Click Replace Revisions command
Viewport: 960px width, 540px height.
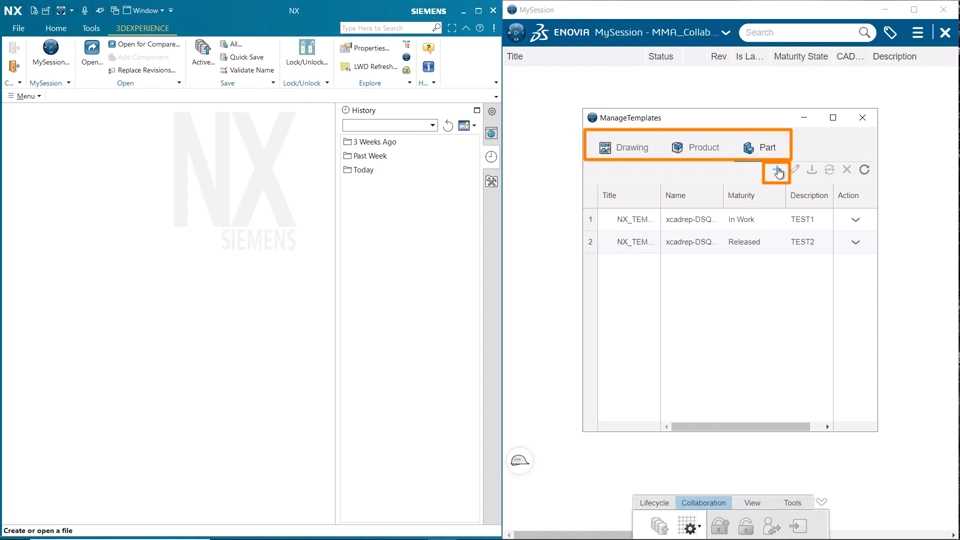pyautogui.click(x=141, y=70)
